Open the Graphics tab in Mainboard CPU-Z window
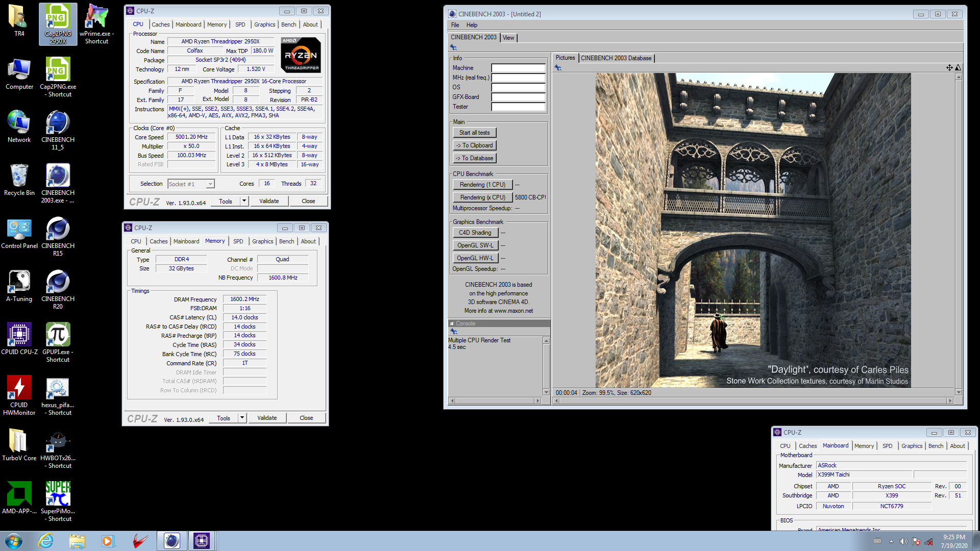The height and width of the screenshot is (551, 980). 912,446
